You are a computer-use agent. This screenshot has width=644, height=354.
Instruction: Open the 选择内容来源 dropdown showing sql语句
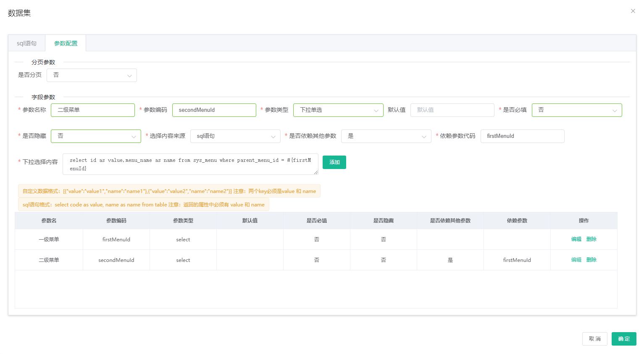(235, 136)
